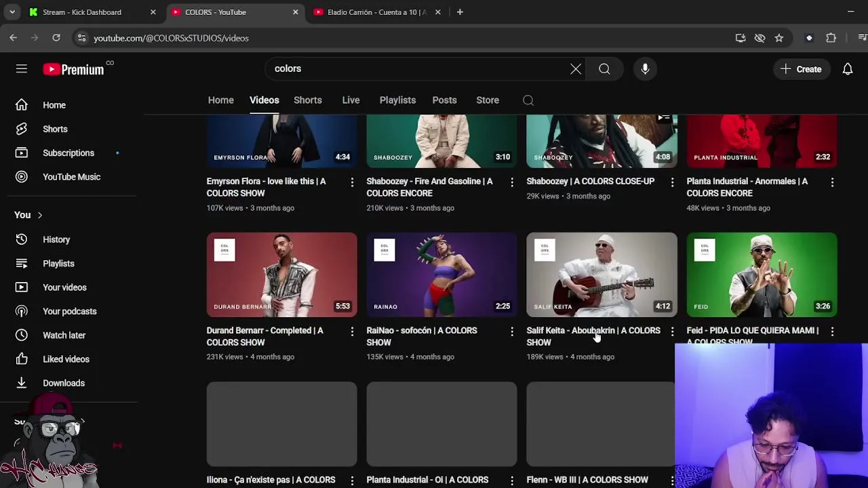
Task: View site information icon in address bar
Action: coord(81,38)
